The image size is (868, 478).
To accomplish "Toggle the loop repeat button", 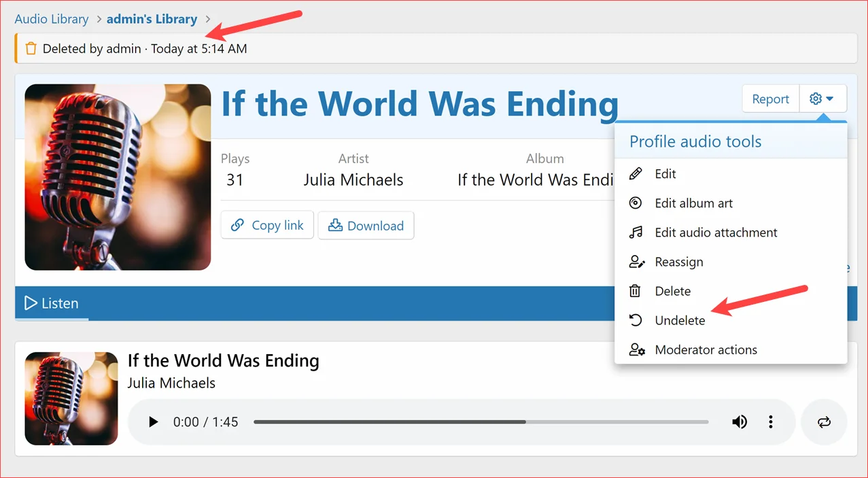I will pyautogui.click(x=824, y=422).
